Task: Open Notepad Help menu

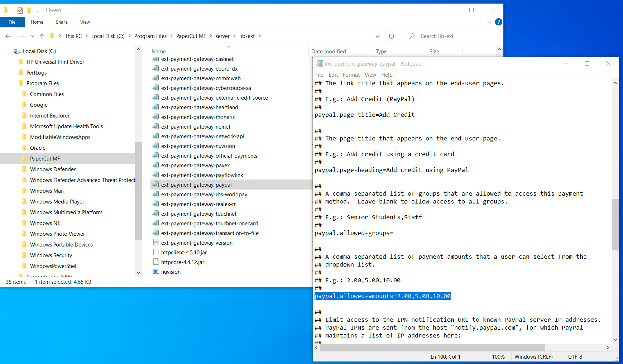Action: pos(387,75)
